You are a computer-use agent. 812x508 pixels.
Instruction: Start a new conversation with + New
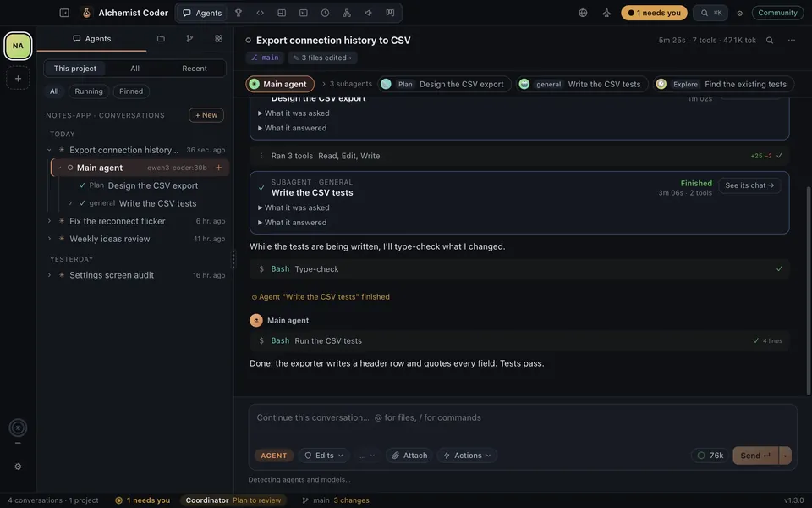coord(206,115)
